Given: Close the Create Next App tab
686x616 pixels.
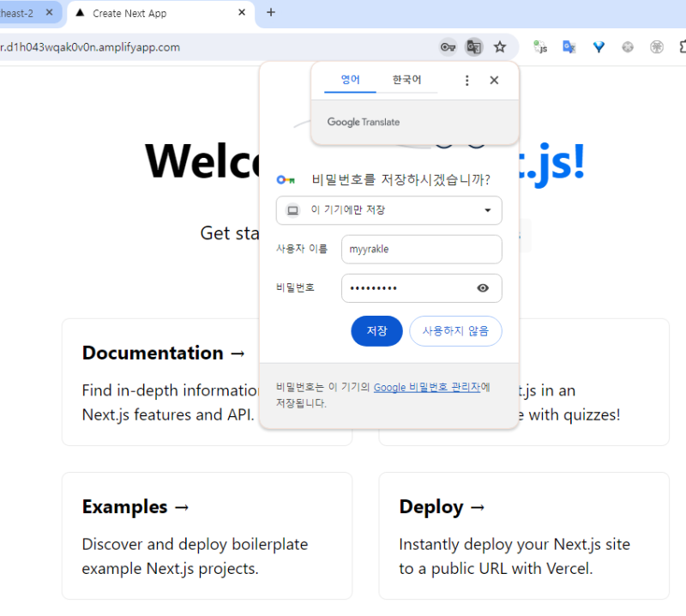Looking at the screenshot, I should tap(242, 13).
